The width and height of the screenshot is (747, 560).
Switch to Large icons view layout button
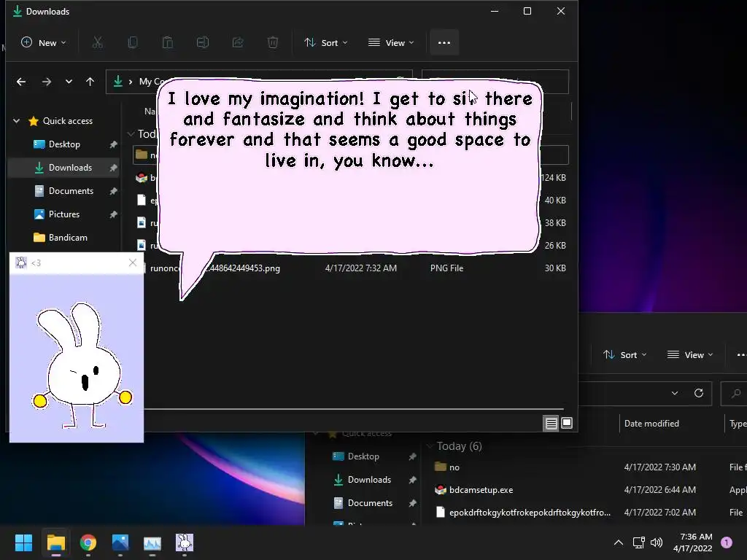click(567, 423)
